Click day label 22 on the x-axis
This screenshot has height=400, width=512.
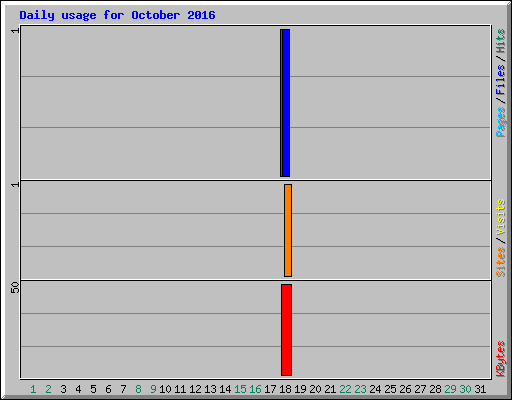pos(345,389)
